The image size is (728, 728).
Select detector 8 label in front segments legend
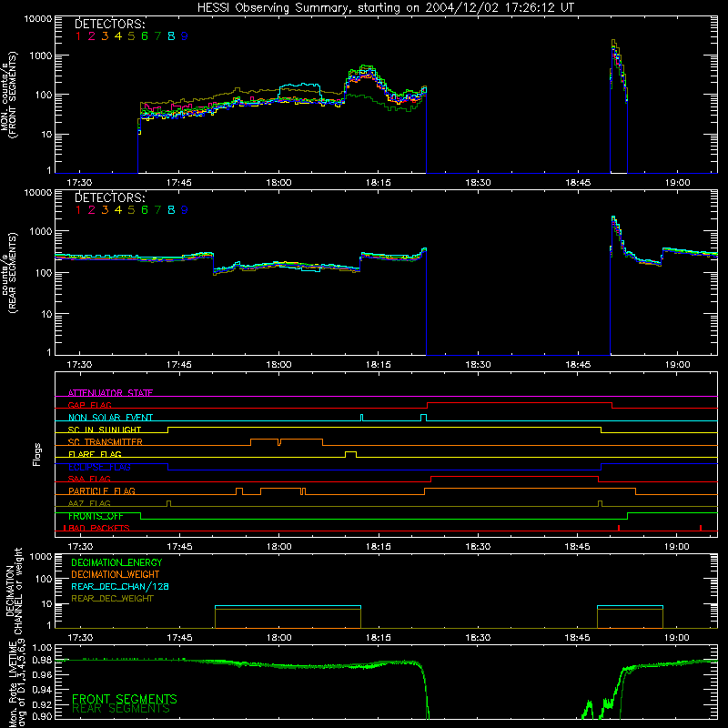pos(171,36)
